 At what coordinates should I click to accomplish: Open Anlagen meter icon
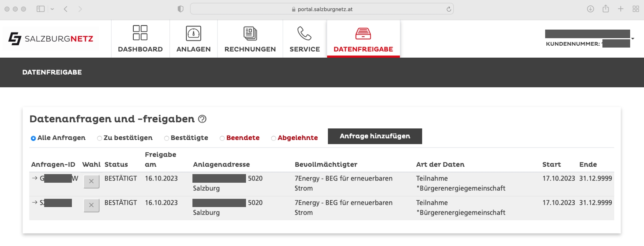coord(193,33)
